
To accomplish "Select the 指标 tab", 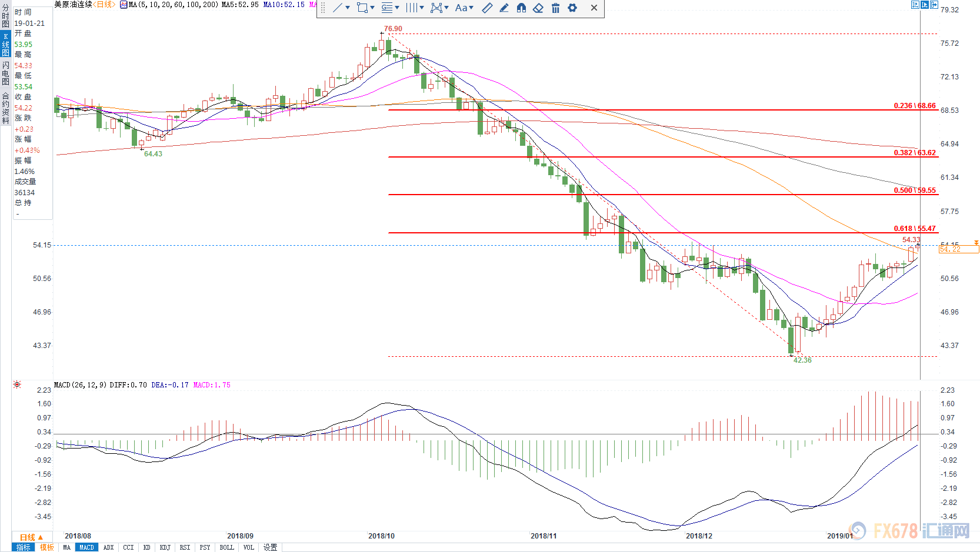I will [x=24, y=547].
